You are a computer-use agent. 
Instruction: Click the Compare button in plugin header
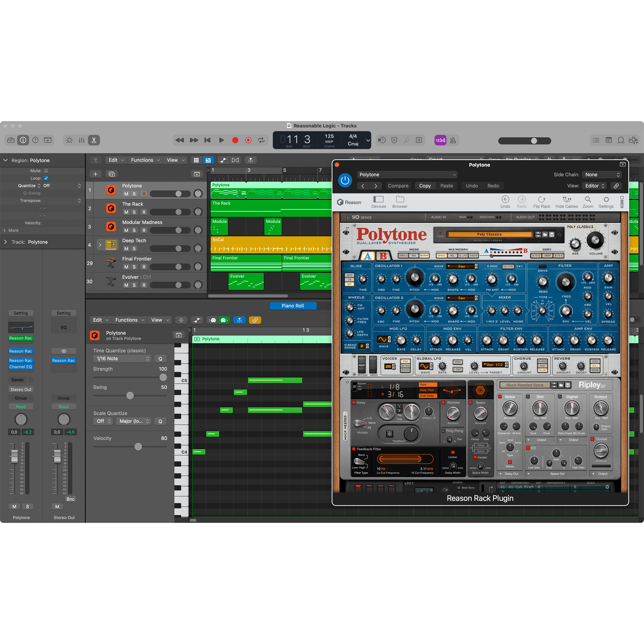pyautogui.click(x=398, y=186)
